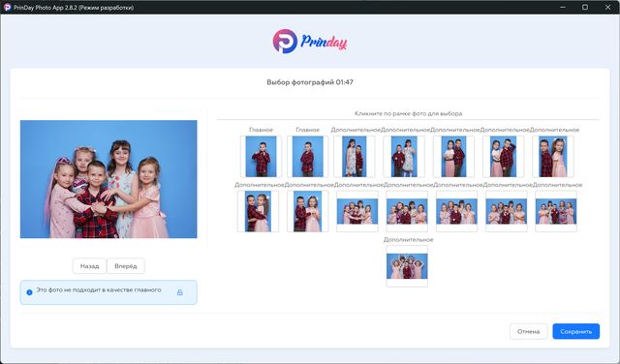This screenshot has width=620, height=364.
Task: Click the blue info icon beside the warning
Action: [29, 292]
